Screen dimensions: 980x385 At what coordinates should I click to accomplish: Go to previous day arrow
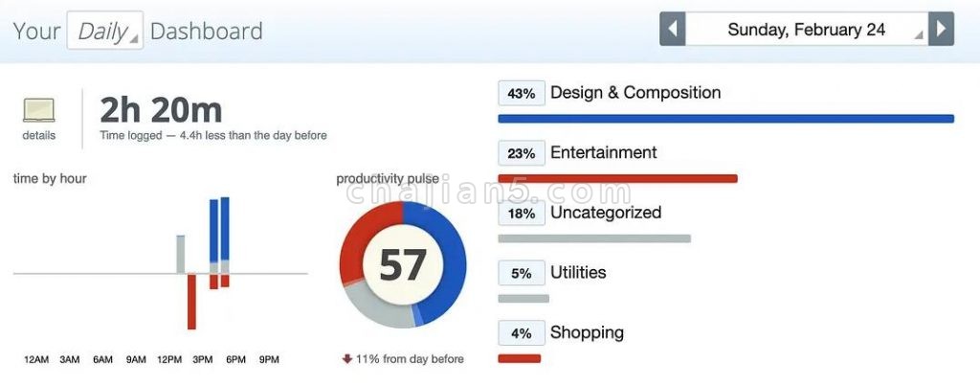[672, 29]
